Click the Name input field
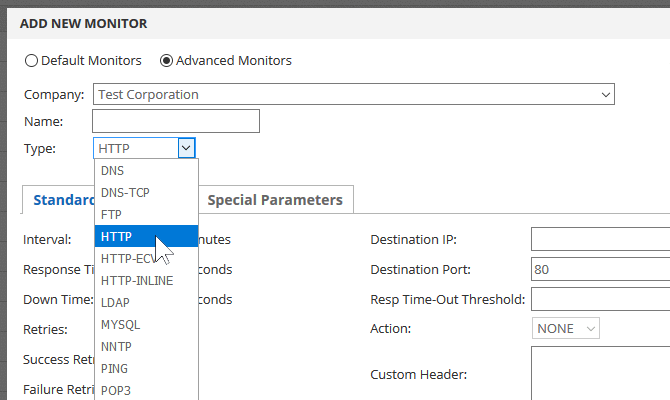This screenshot has height=400, width=670. [x=176, y=122]
